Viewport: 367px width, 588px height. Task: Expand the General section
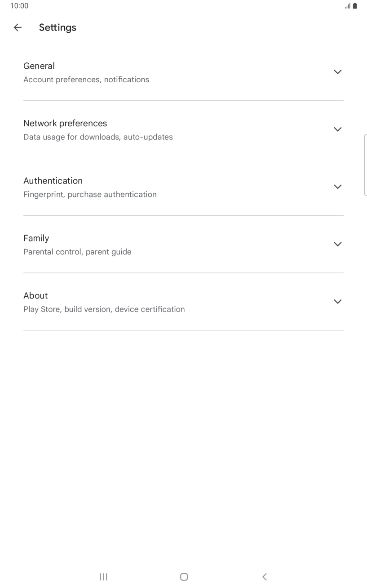click(x=338, y=72)
